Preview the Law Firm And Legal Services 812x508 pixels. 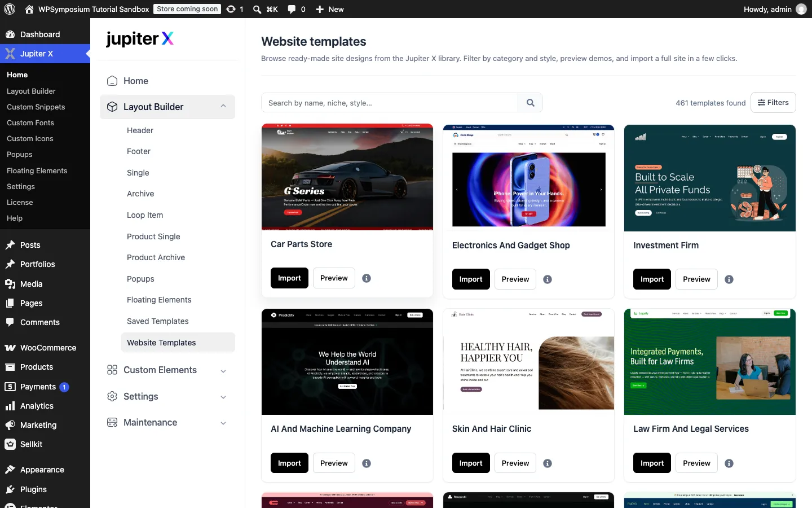pos(696,463)
